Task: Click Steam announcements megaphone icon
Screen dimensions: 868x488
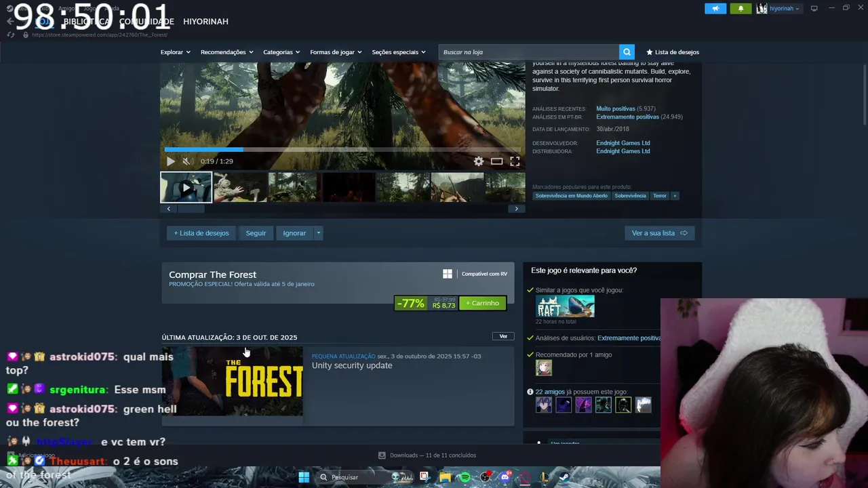Action: 715,8
